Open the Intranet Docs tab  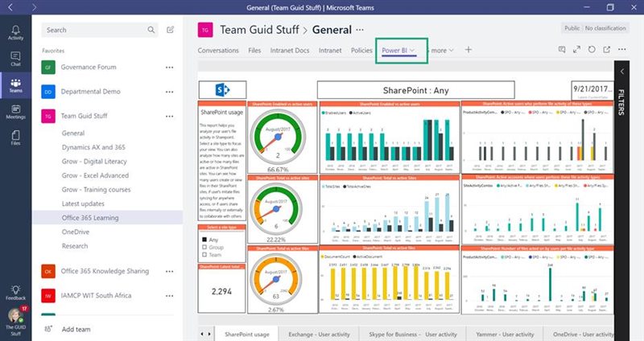290,51
